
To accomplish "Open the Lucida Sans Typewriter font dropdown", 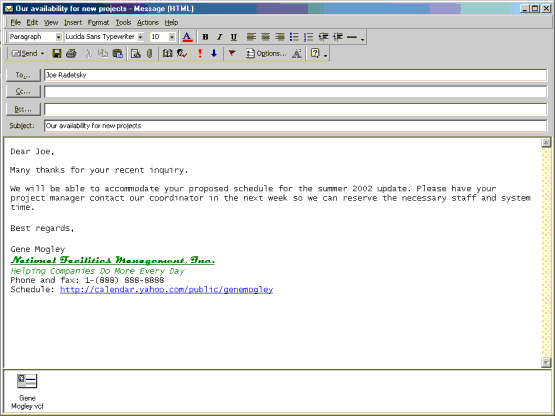I will click(141, 37).
